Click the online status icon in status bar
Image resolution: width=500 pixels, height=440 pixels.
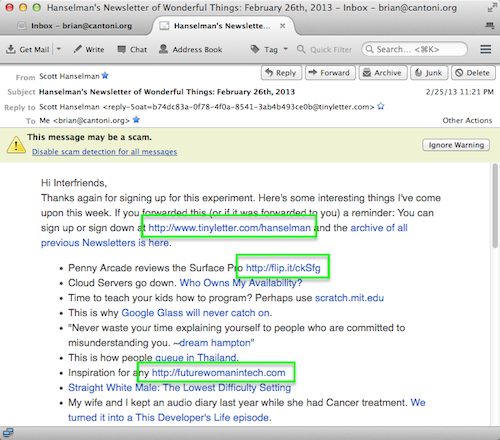(x=8, y=433)
